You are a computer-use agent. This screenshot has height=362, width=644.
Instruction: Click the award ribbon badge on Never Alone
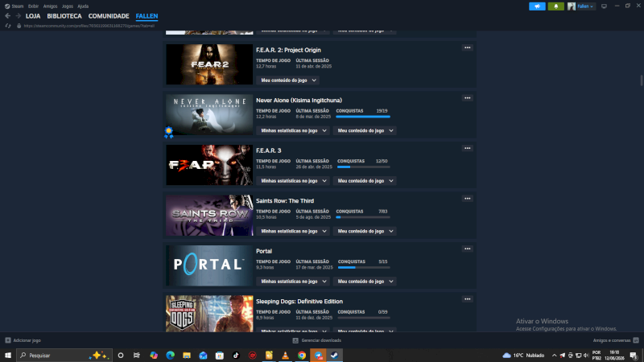click(x=168, y=133)
